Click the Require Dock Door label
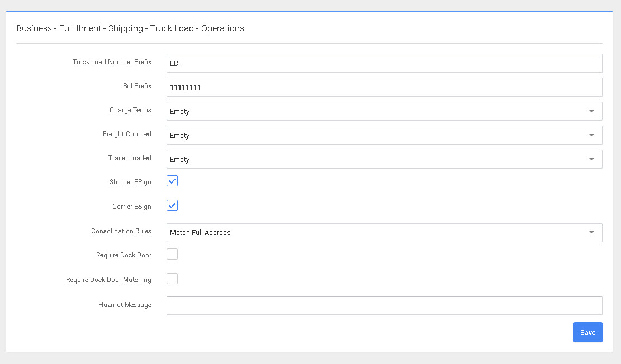 click(x=124, y=255)
